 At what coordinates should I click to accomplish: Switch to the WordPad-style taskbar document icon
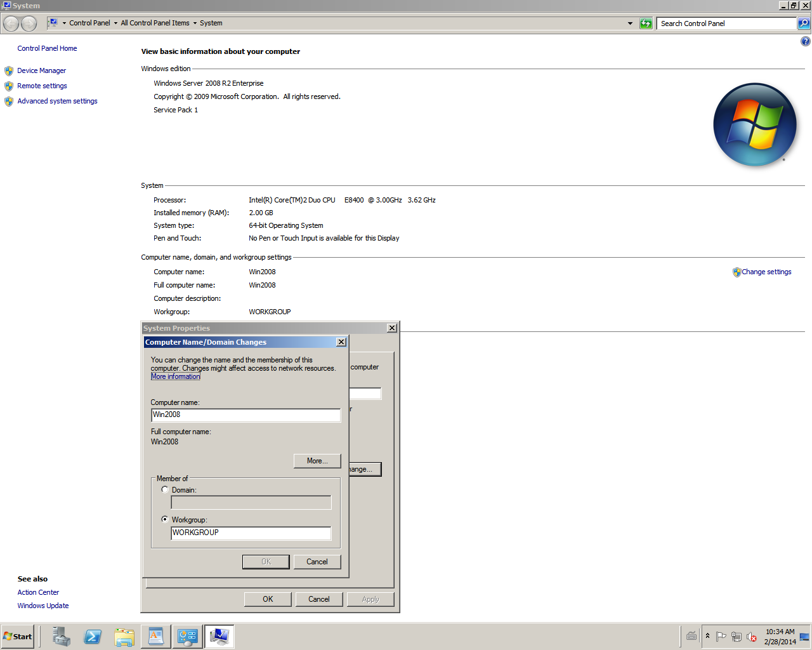155,637
